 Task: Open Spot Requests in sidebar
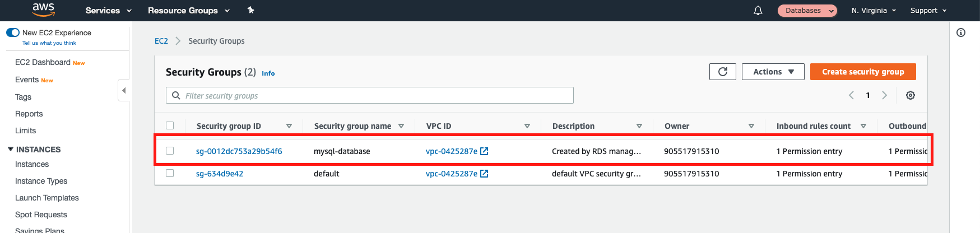41,215
